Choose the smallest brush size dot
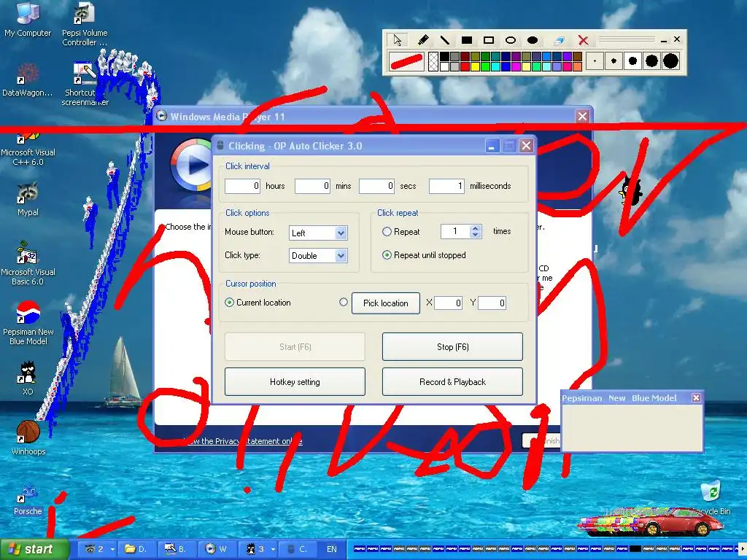 pyautogui.click(x=595, y=61)
